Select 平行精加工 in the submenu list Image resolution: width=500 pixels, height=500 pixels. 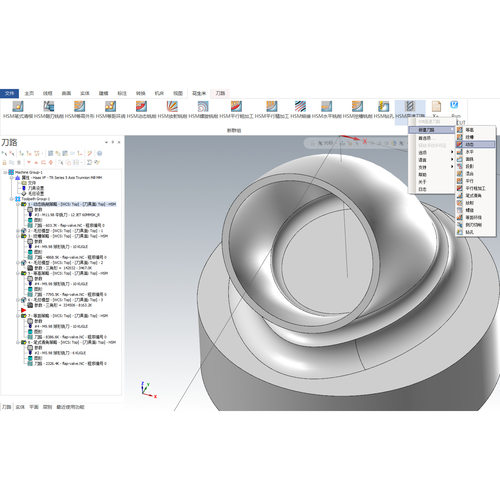click(x=475, y=188)
